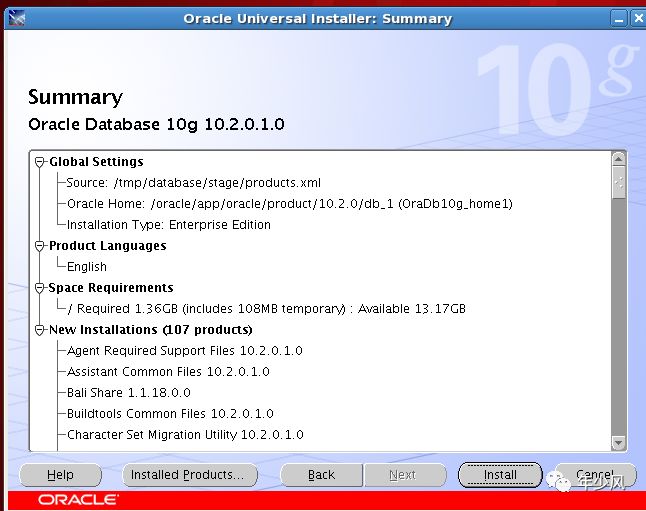Select Assistant Common Files 10.2.0.1.0
Image resolution: width=646 pixels, height=511 pixels.
tap(168, 372)
